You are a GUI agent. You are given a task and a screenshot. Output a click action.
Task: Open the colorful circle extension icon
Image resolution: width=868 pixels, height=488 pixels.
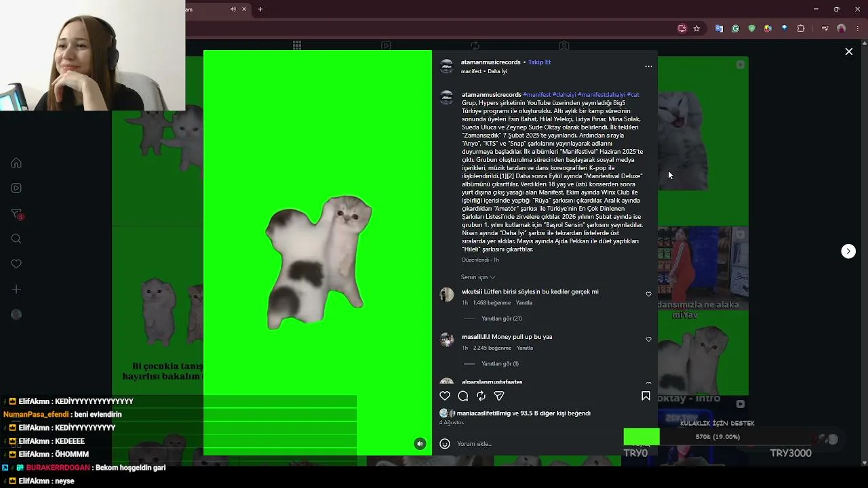(768, 28)
